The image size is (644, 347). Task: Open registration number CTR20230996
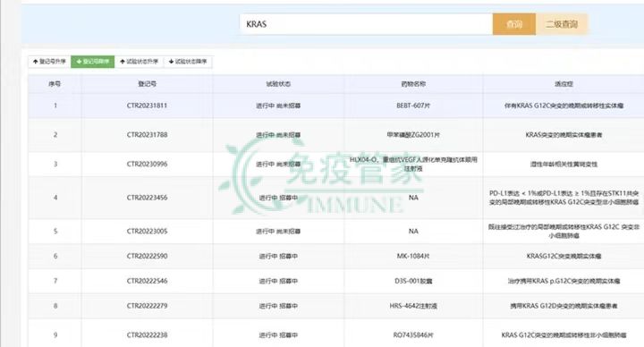pos(147,164)
